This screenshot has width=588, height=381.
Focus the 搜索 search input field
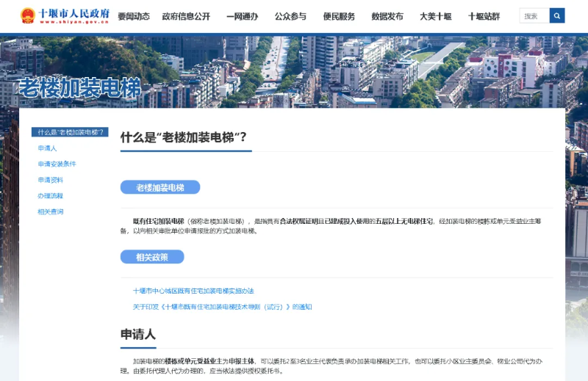(x=534, y=15)
